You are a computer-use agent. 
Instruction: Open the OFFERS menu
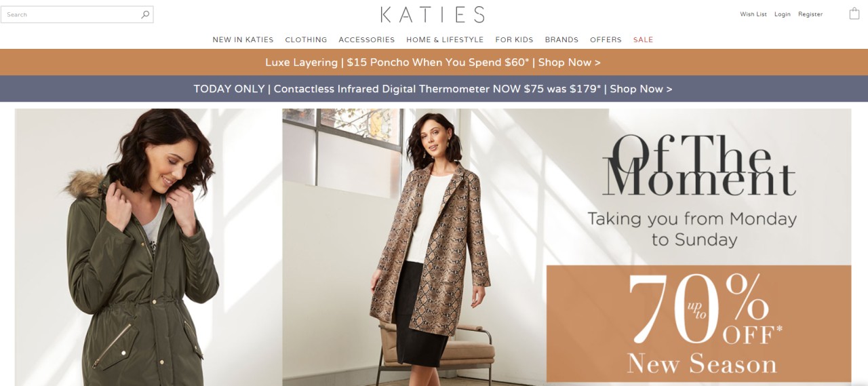[606, 40]
